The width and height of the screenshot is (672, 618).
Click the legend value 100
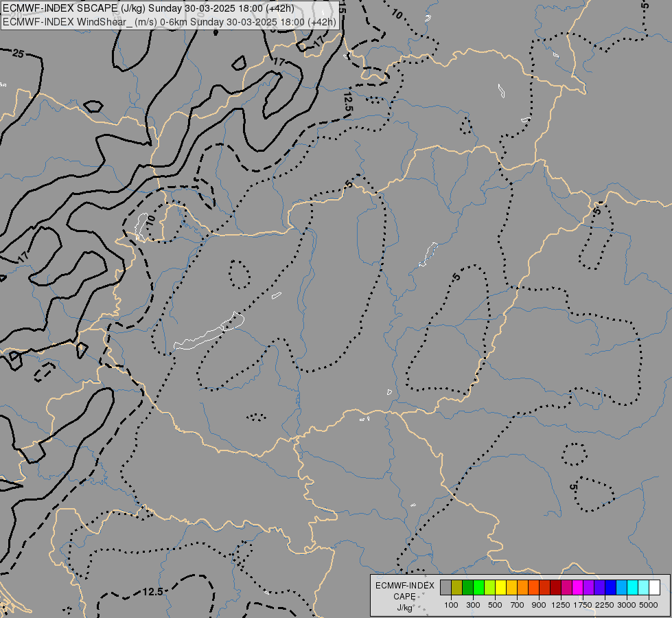(451, 605)
